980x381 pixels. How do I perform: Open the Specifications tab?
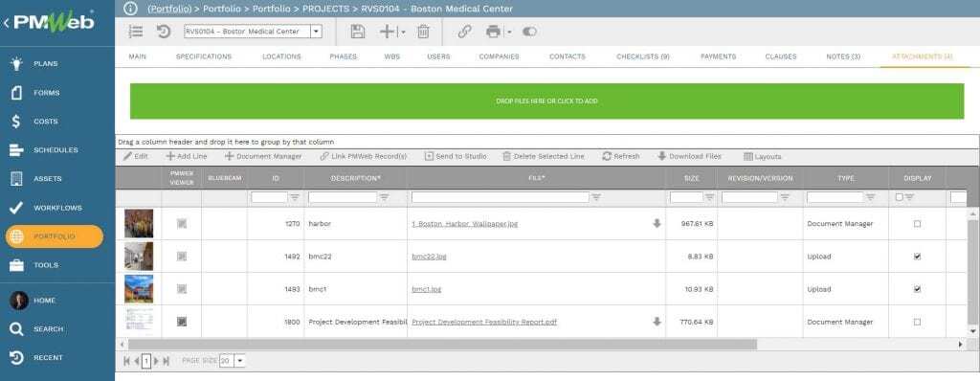pos(204,56)
